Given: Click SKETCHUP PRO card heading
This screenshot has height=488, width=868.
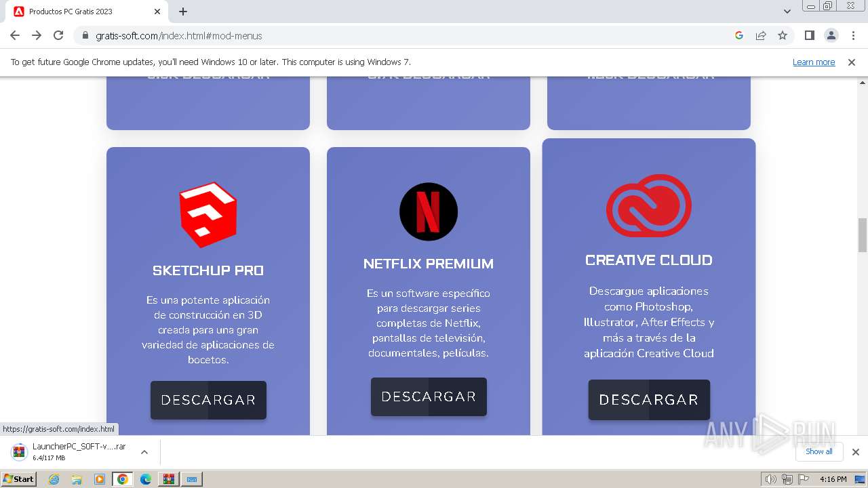Looking at the screenshot, I should [208, 270].
